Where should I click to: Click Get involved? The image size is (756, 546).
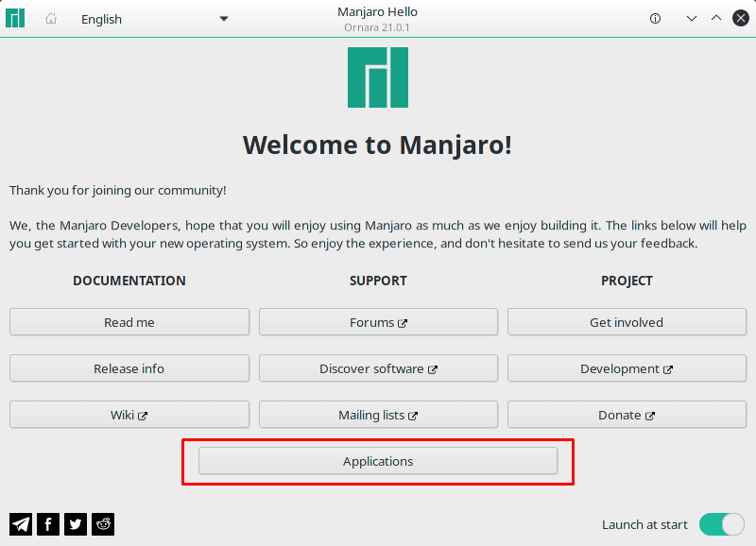click(627, 322)
